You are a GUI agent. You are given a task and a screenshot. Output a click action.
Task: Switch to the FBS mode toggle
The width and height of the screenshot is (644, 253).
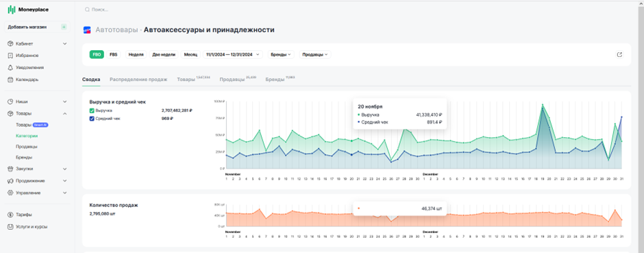point(113,55)
